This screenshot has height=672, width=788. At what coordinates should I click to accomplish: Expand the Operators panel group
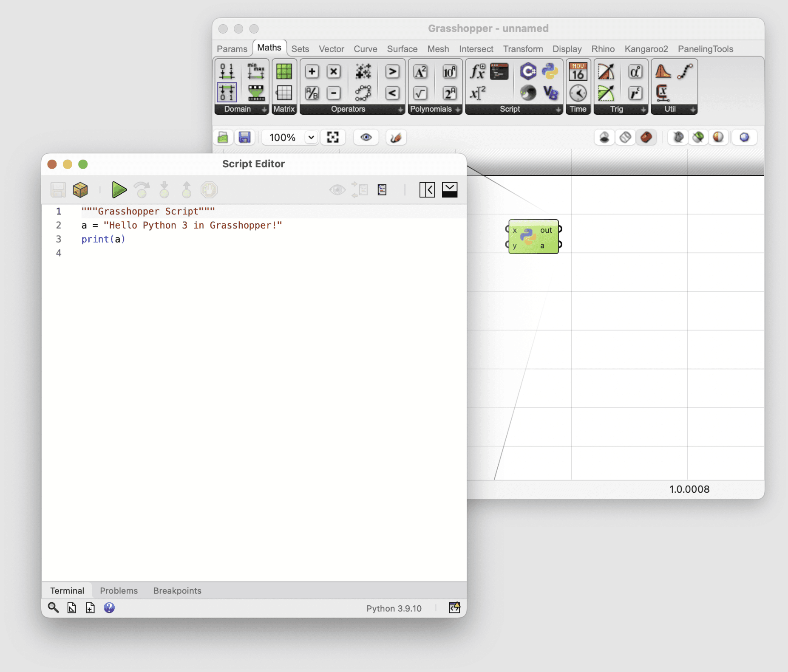tap(400, 110)
